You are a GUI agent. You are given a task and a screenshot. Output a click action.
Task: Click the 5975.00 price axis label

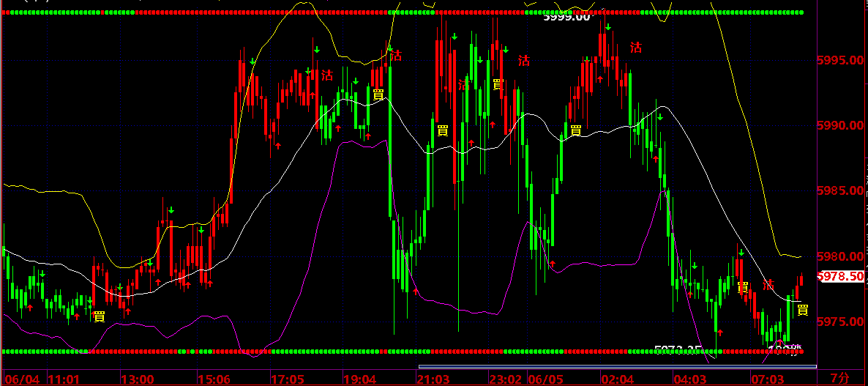[x=840, y=322]
